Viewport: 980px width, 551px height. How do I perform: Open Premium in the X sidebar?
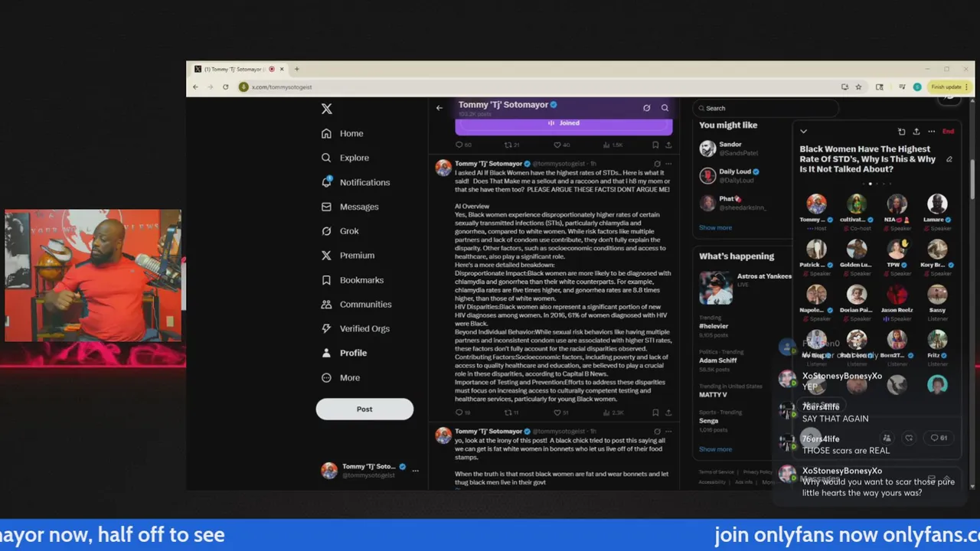tap(348, 256)
